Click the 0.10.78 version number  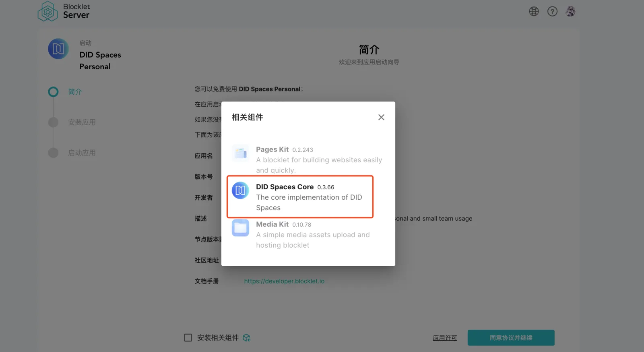[x=302, y=225]
